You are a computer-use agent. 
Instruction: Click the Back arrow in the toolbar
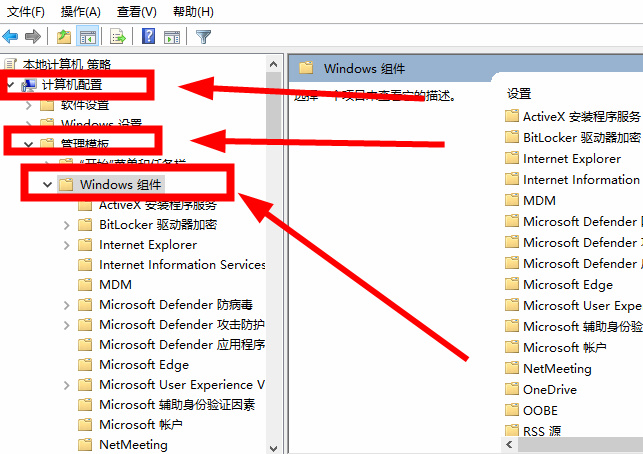tap(10, 37)
